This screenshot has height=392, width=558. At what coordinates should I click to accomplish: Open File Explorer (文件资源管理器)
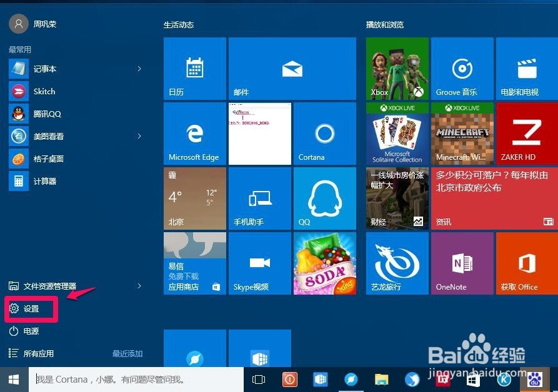click(x=42, y=286)
